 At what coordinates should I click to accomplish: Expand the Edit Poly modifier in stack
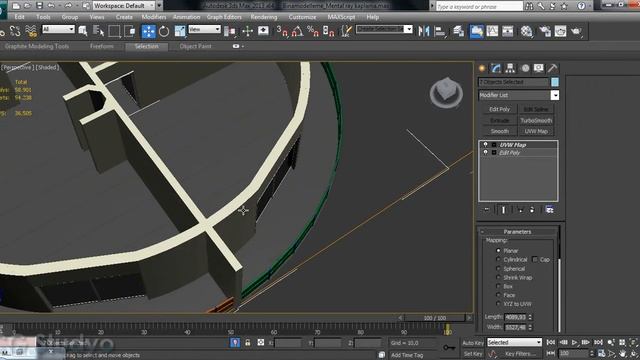click(494, 153)
